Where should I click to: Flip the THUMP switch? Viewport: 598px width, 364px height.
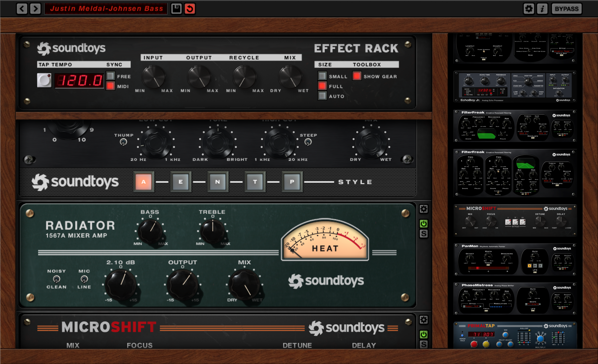(123, 142)
